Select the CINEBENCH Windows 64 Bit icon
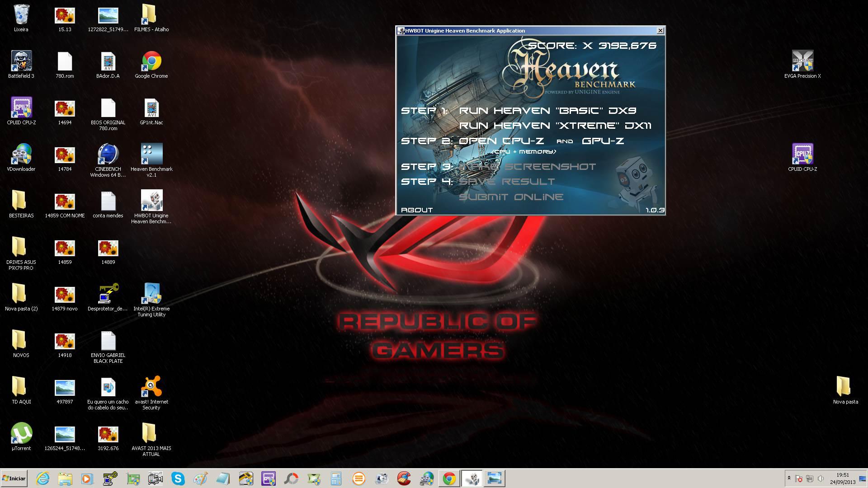Viewport: 868px width, 488px height. point(108,160)
